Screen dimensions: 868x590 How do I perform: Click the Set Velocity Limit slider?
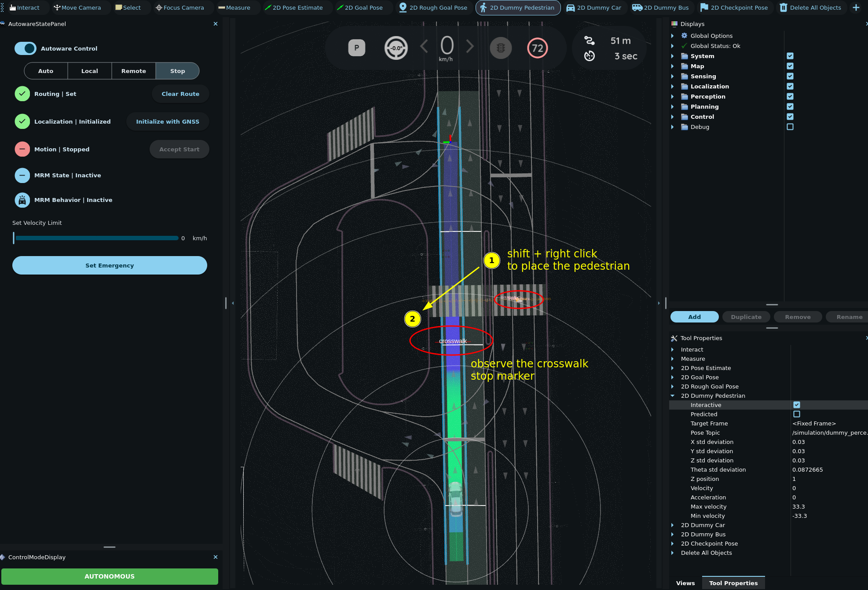pyautogui.click(x=97, y=238)
